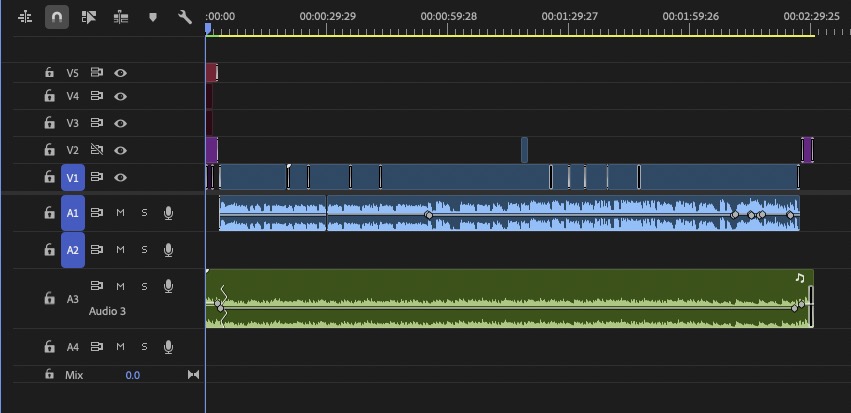Viewport: 851px width, 413px height.
Task: Toggle sync lock on V1
Action: click(x=97, y=177)
